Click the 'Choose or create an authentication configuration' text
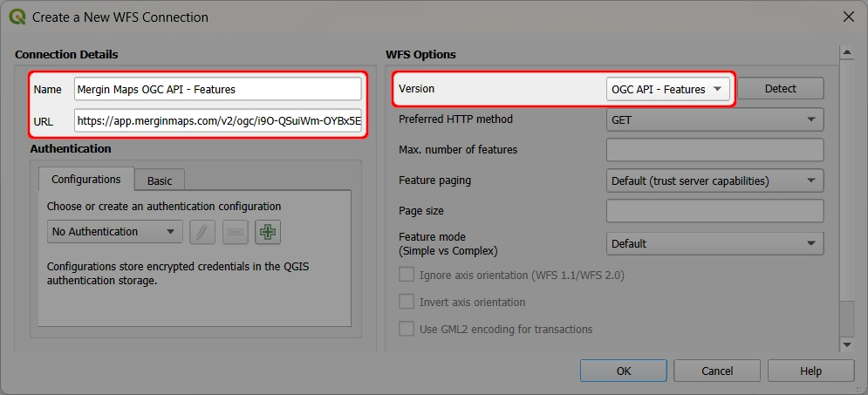The width and height of the screenshot is (868, 395). coord(164,207)
